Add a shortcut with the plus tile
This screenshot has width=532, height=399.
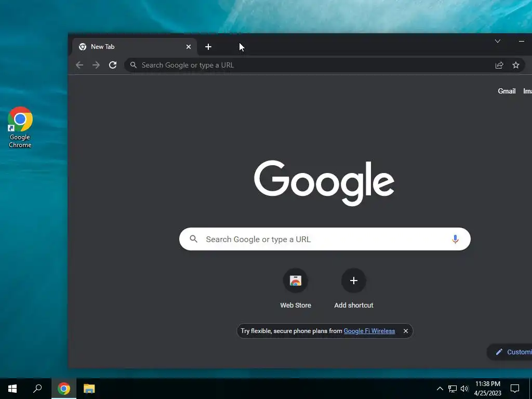[x=353, y=281]
